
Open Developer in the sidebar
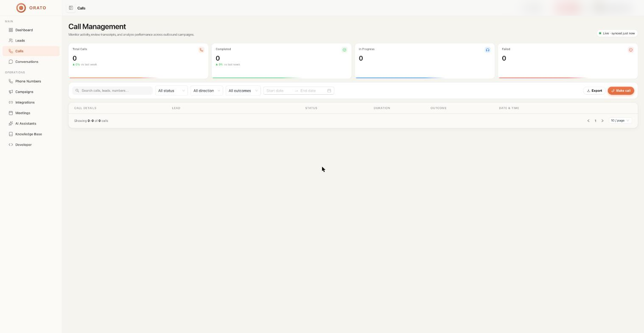(31, 145)
